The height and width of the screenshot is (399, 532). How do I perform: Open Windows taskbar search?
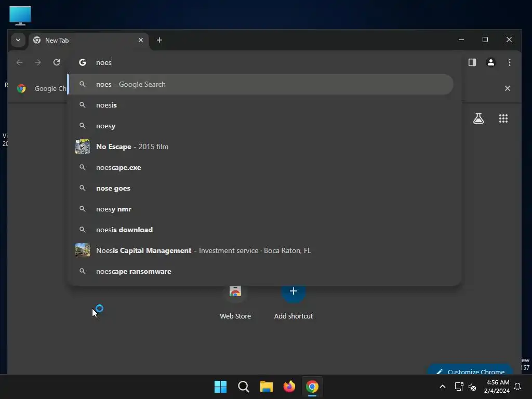click(243, 387)
